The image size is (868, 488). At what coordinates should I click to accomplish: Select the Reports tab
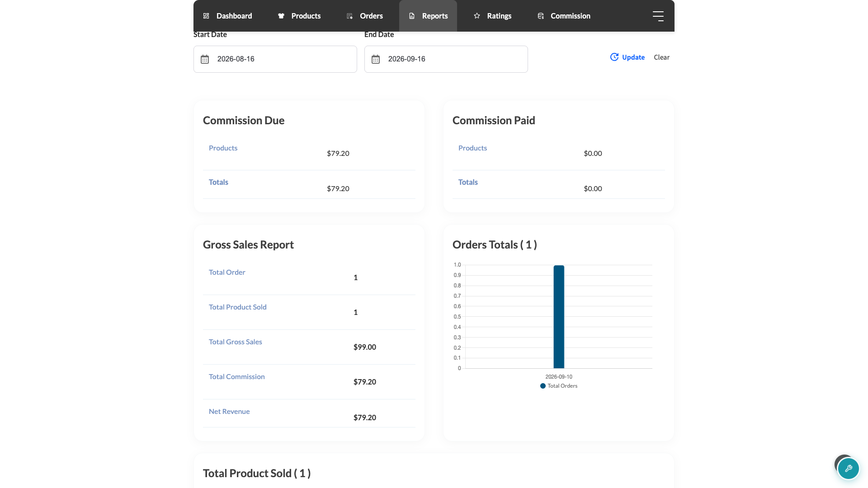click(x=428, y=16)
